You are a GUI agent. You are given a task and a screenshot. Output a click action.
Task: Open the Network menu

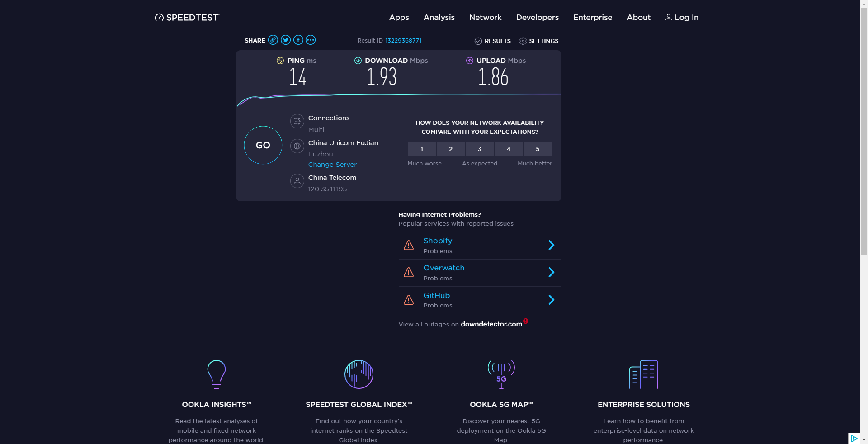tap(486, 17)
